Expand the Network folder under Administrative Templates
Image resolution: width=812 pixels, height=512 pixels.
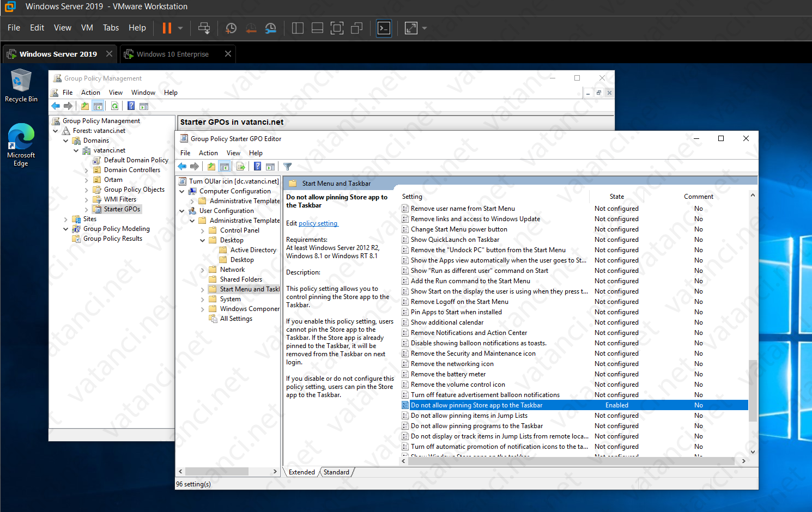(202, 269)
